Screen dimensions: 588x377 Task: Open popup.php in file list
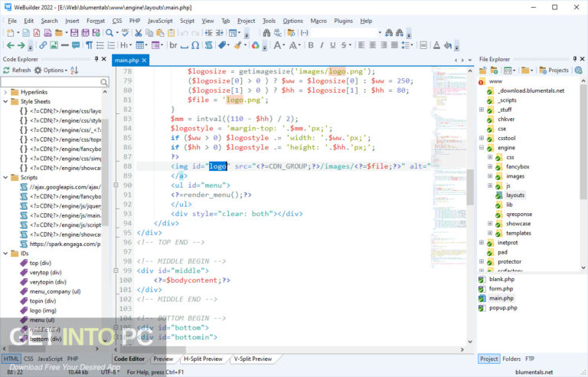(503, 308)
